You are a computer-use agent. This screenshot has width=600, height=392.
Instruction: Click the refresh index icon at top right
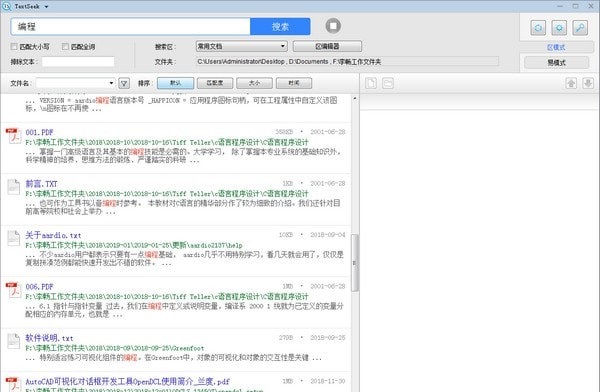point(538,28)
